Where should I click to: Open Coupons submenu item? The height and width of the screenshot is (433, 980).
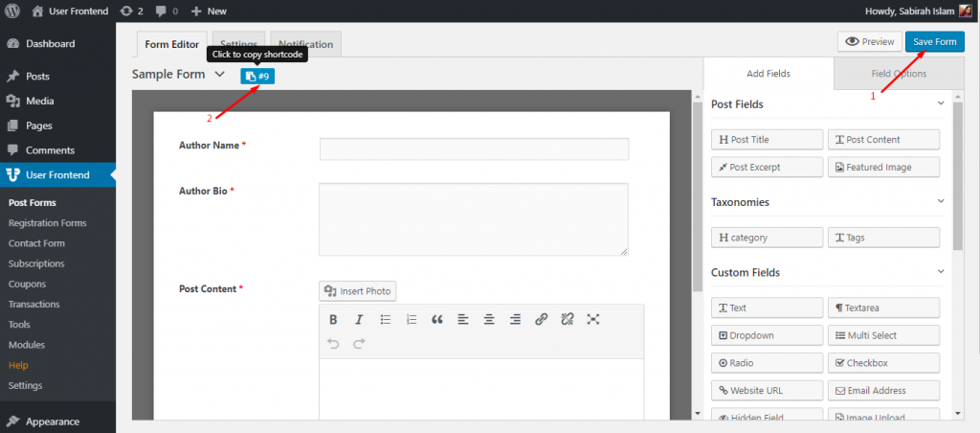[x=28, y=285]
